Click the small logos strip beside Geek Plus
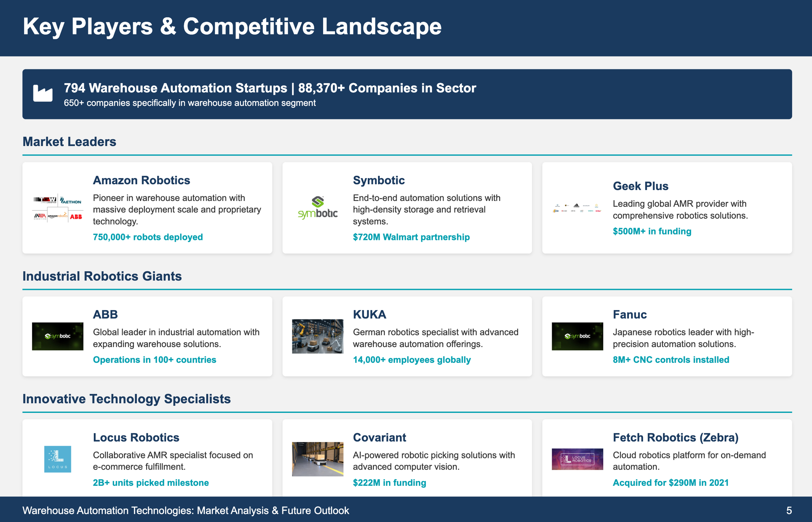The image size is (812, 522). point(577,208)
